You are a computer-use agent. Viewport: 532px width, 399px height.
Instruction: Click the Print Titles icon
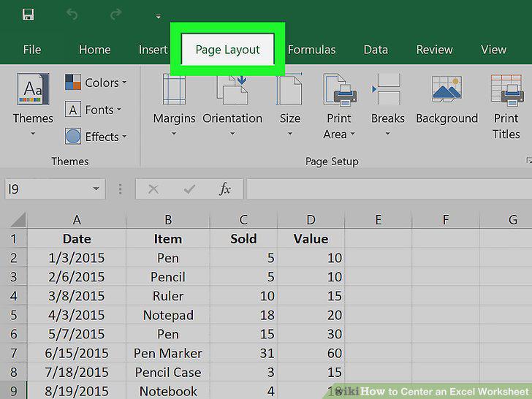(x=506, y=90)
